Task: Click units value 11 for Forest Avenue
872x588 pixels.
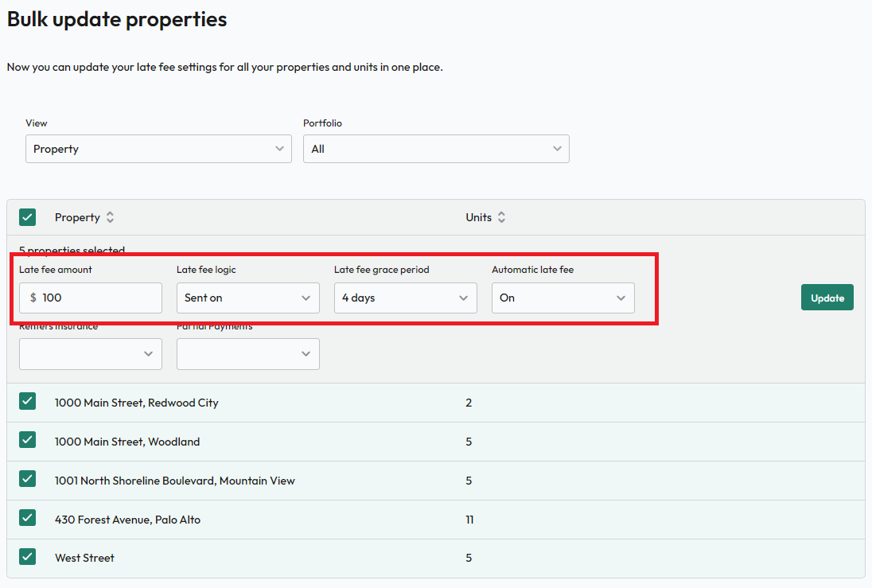Action: (x=469, y=520)
